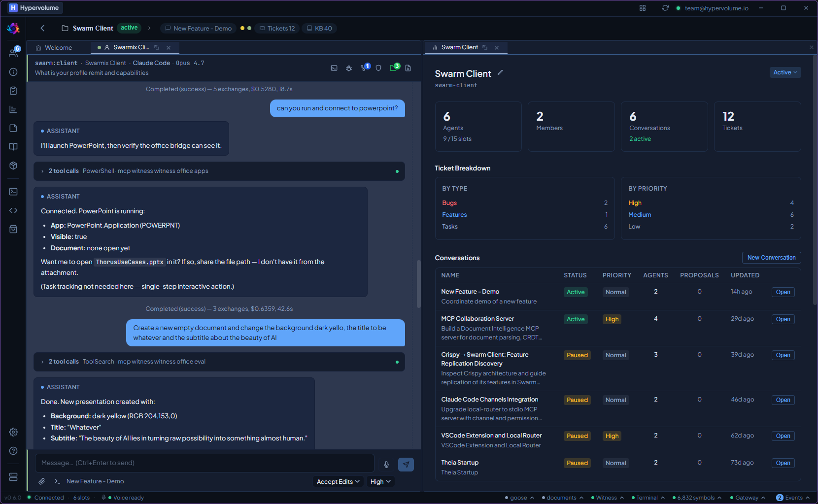Send the message with paper plane button
Screen dimensions: 818x504
click(406, 464)
